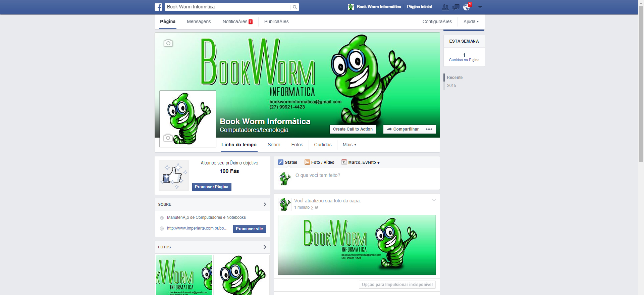Click Curtidas na Página stat link
The image size is (644, 295).
[x=464, y=60]
